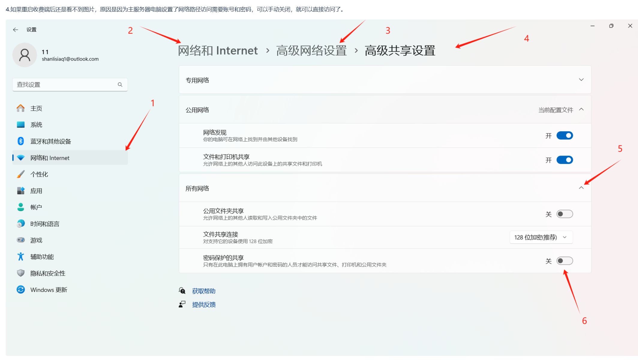Open the 提供反馈 link
This screenshot has width=638, height=364.
(x=204, y=305)
